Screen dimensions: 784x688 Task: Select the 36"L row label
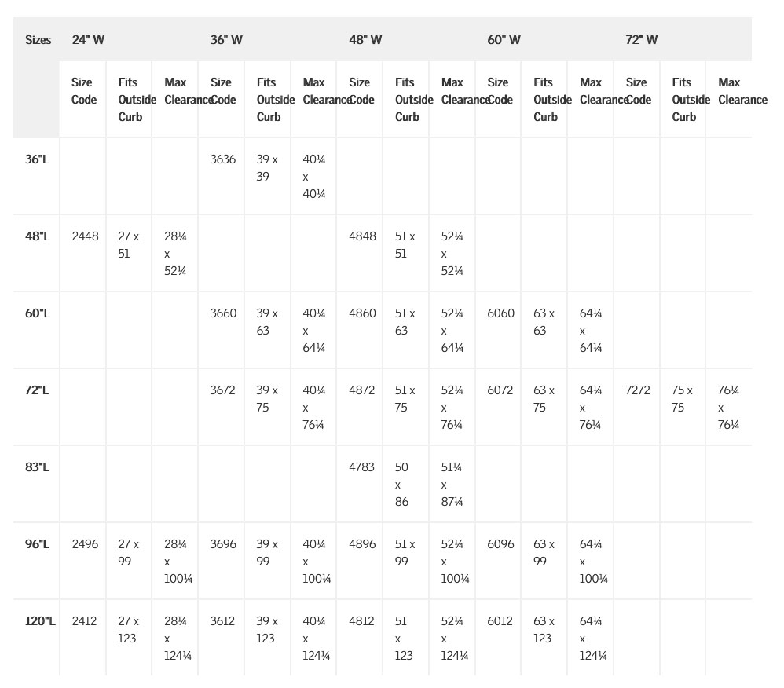37,159
